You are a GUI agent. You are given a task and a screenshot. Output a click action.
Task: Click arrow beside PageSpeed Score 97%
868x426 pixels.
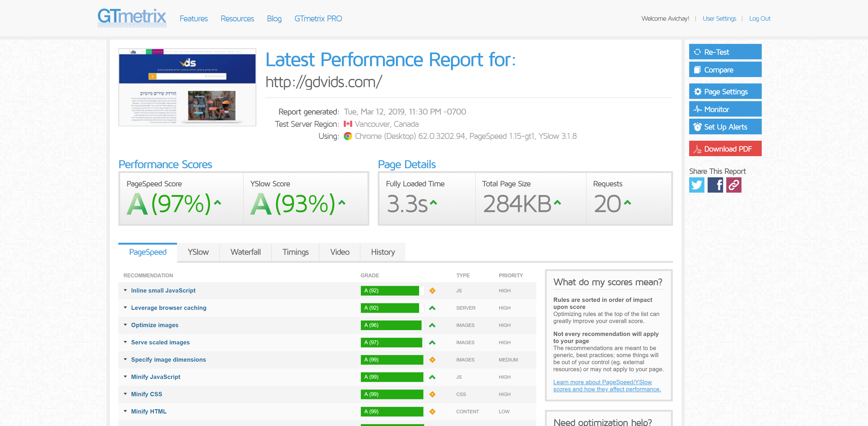(218, 202)
